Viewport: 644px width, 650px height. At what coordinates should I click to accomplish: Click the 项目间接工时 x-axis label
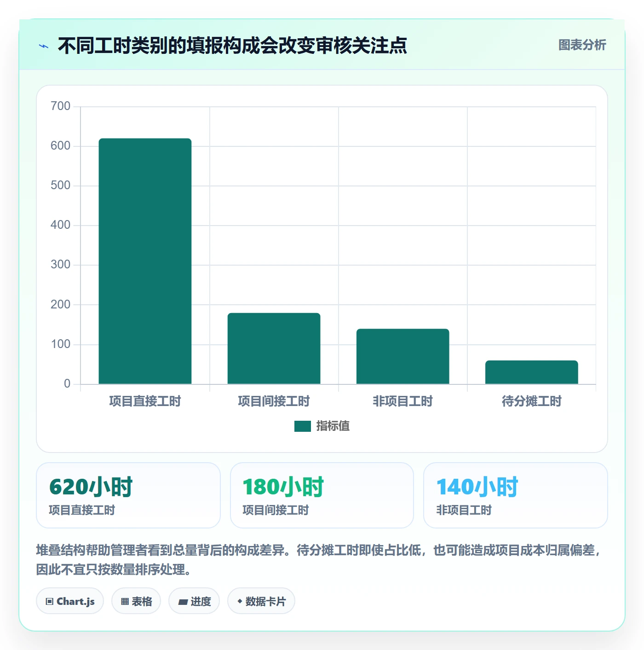coord(274,401)
